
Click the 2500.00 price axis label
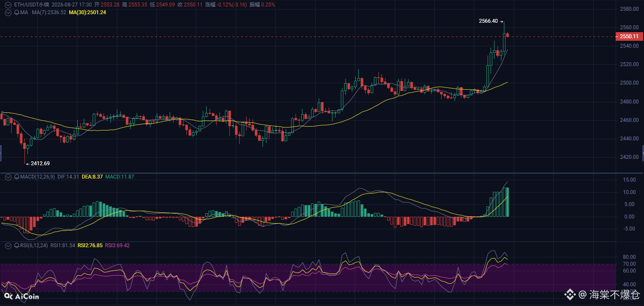[629, 83]
